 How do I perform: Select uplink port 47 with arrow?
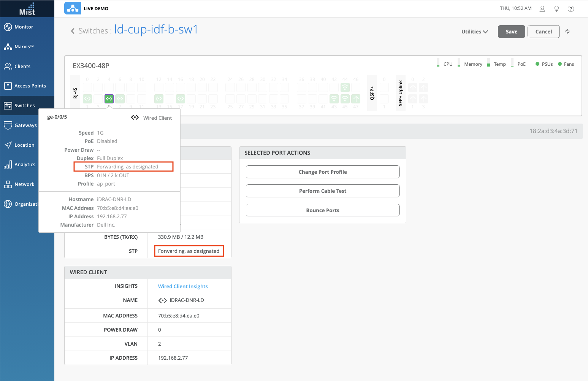coord(356,99)
